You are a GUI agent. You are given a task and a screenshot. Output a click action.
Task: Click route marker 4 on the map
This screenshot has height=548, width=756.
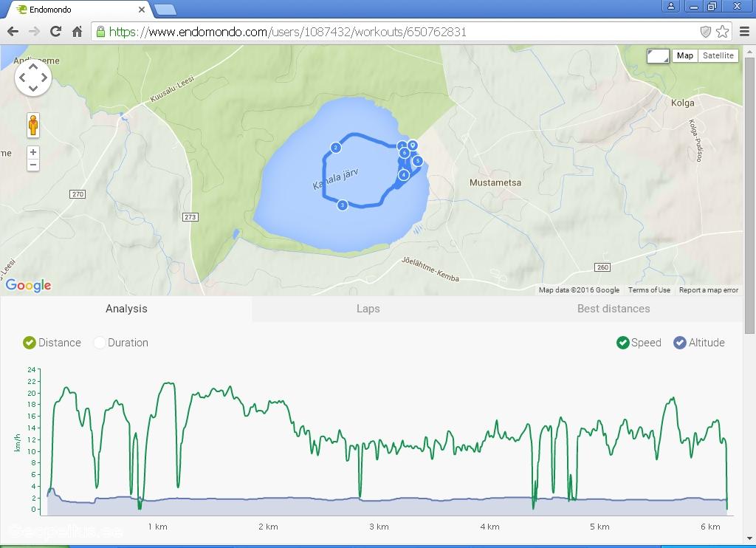404,174
